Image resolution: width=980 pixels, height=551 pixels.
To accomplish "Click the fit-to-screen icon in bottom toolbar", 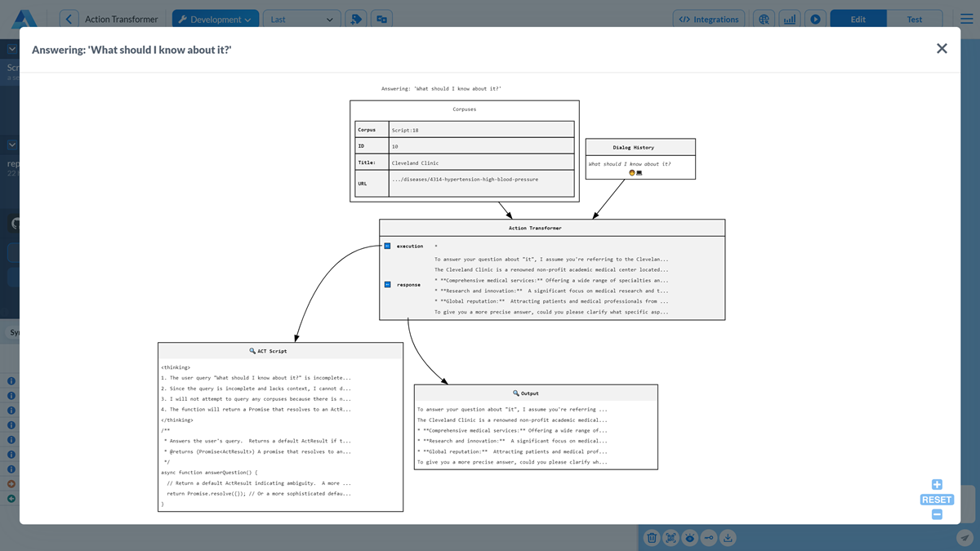I will coord(670,537).
